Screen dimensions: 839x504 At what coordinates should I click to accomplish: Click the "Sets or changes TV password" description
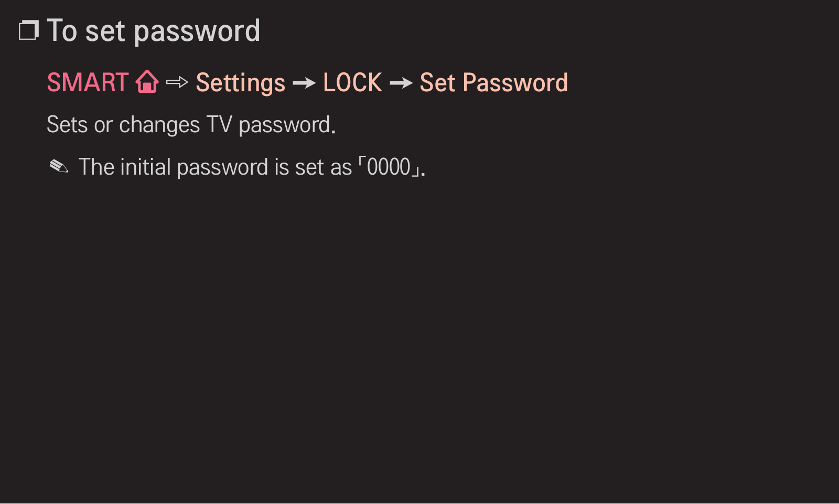click(x=191, y=125)
